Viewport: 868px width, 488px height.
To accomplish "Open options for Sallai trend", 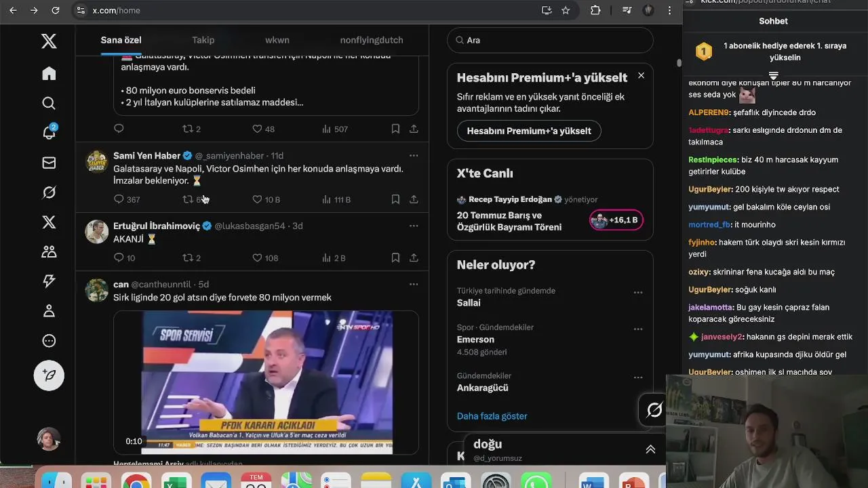I will click(x=638, y=293).
